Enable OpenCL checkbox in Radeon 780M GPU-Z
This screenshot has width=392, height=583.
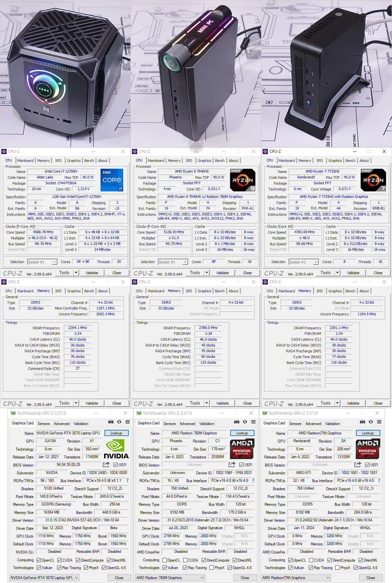pos(165,560)
